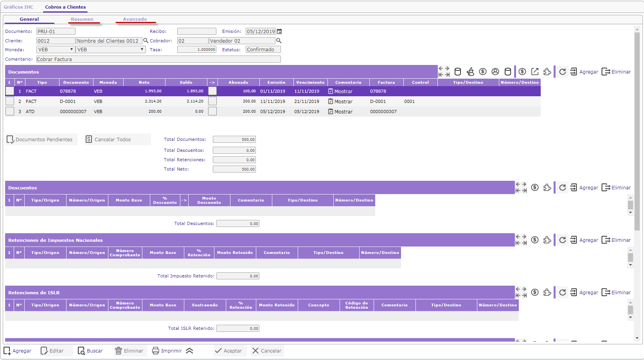644x360 pixels.
Task: Click the column resize arrows icon in Documentos header
Action: tap(444, 72)
